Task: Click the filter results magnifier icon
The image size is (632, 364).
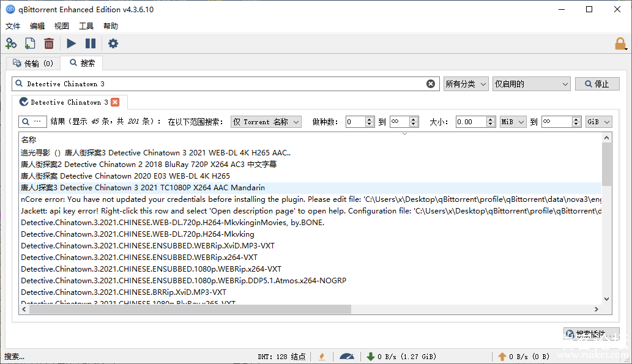Action: point(26,122)
